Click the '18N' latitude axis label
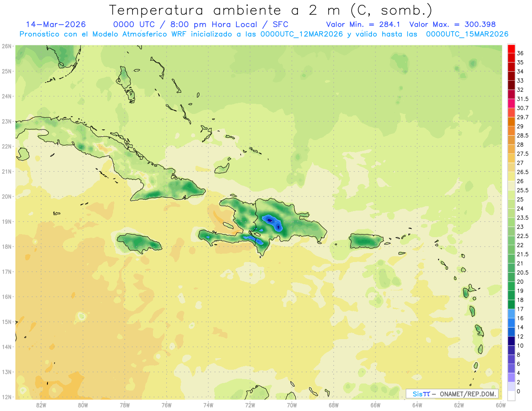This screenshot has height=411, width=532. (7, 247)
